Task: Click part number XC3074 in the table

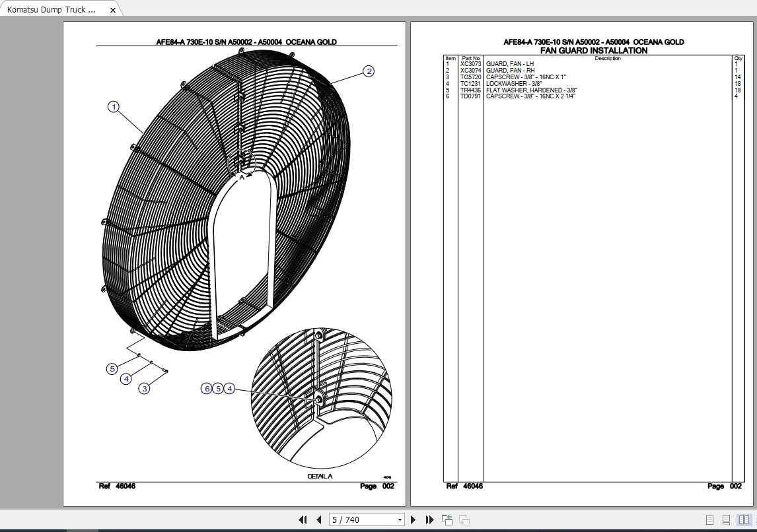Action: [471, 71]
